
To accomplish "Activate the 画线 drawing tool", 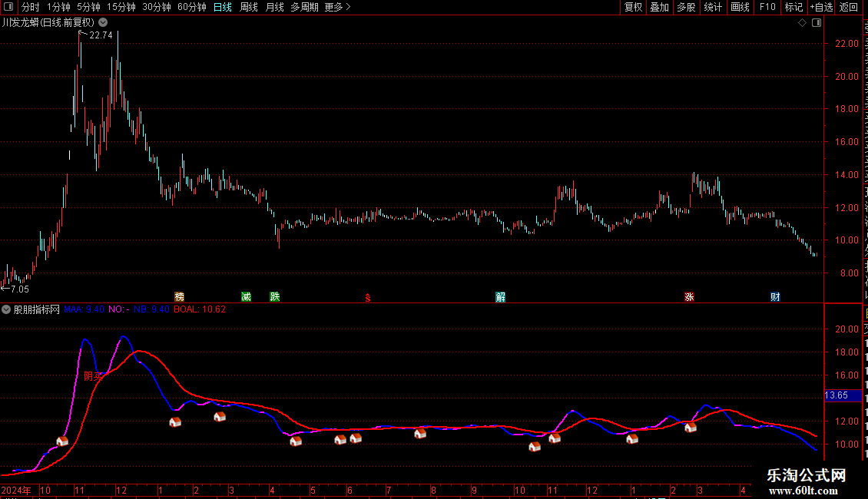I will 740,7.
